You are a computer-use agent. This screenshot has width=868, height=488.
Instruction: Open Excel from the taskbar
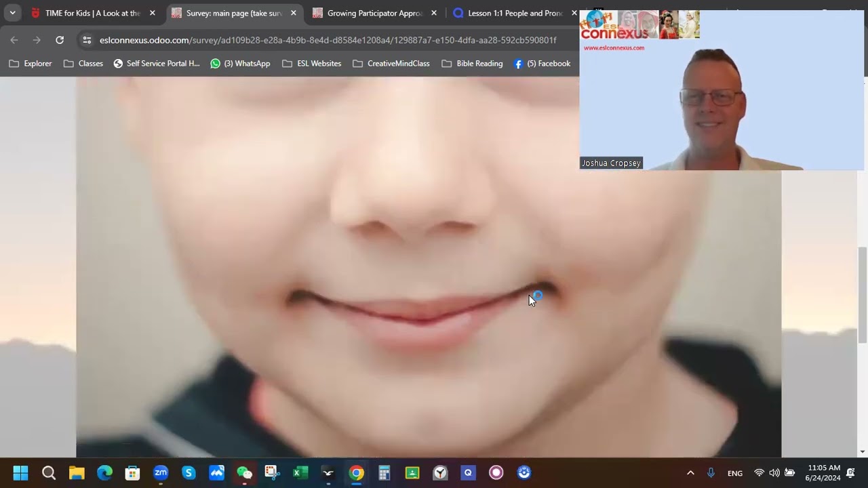(x=300, y=473)
